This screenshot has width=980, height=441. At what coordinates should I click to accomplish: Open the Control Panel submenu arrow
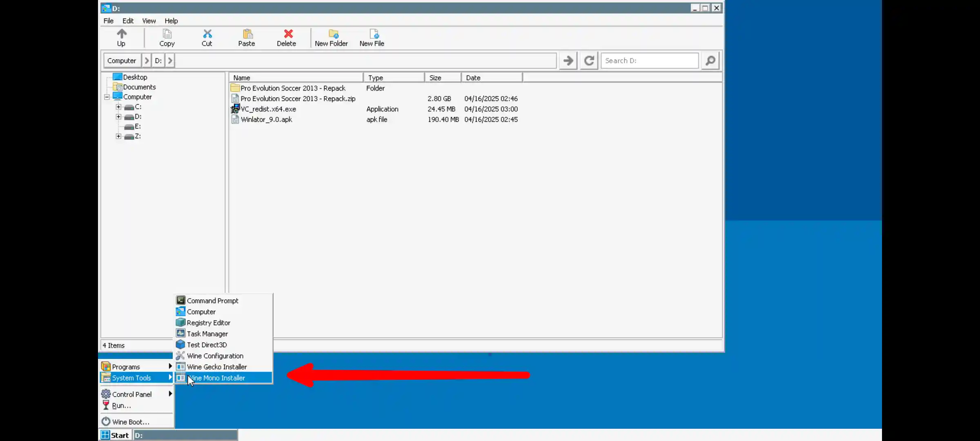pyautogui.click(x=170, y=394)
